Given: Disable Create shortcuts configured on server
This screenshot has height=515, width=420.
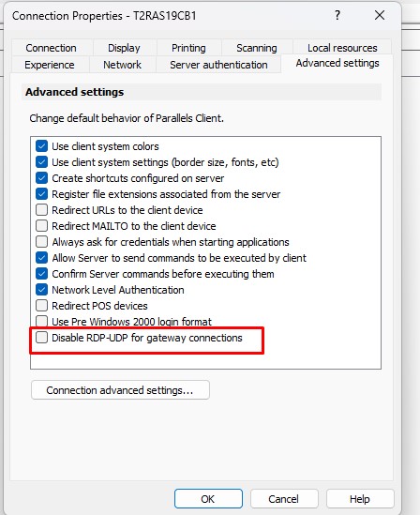Looking at the screenshot, I should (41, 177).
